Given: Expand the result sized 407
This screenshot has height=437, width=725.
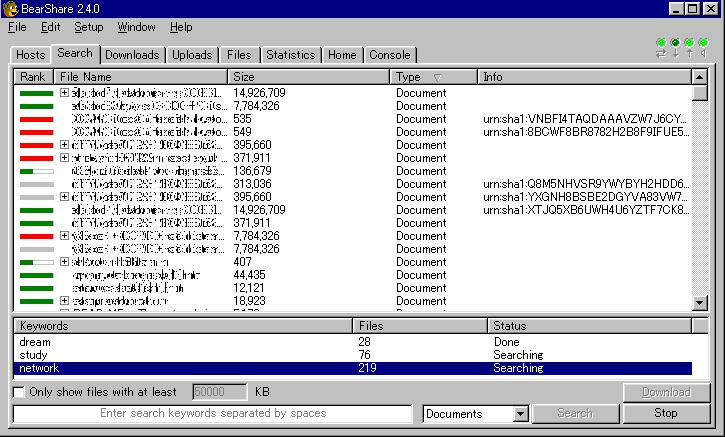Looking at the screenshot, I should click(64, 262).
